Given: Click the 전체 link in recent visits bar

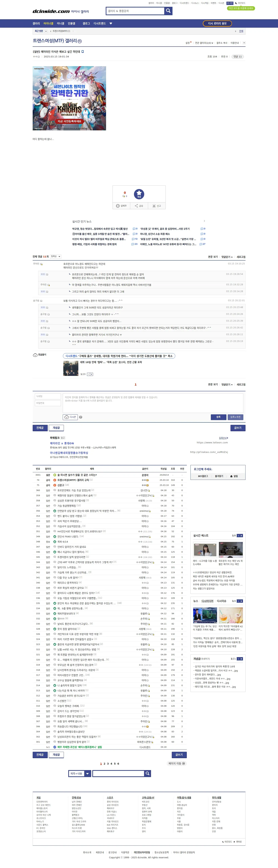Looking at the screenshot, I should coord(241,31).
